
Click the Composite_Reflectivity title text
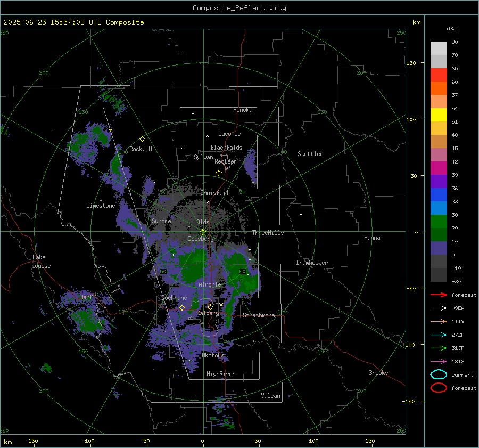point(240,8)
